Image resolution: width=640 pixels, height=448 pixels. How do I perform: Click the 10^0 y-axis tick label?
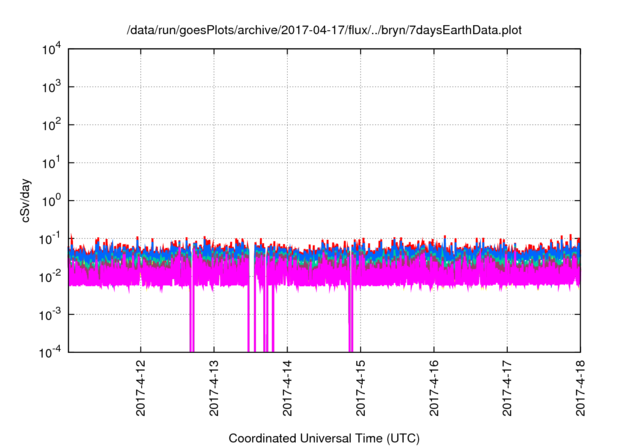[x=51, y=201]
